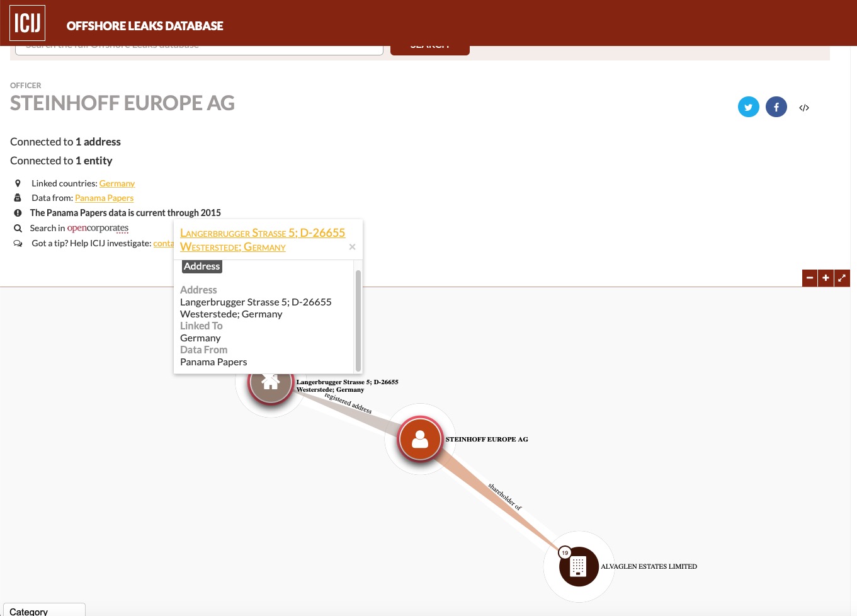Open the Germany linked country link
The width and height of the screenshot is (857, 616).
117,183
